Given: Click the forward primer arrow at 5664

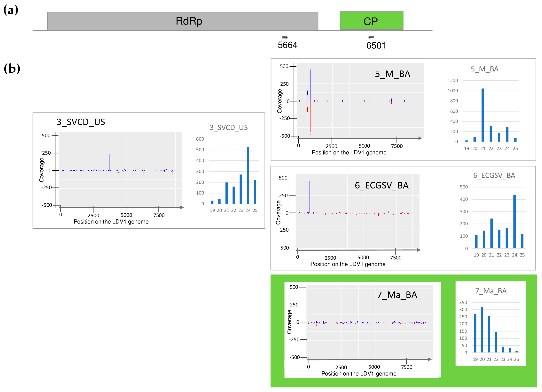Looking at the screenshot, I should 285,37.
